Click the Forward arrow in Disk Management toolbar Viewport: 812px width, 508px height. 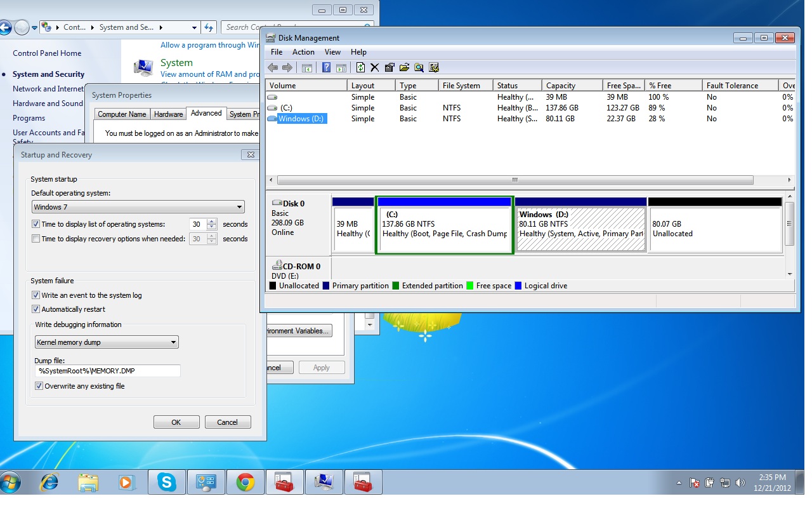coord(287,68)
